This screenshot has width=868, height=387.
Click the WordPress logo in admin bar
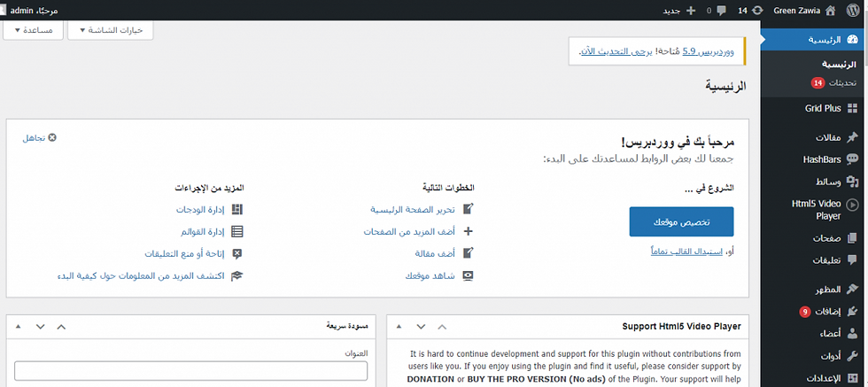[x=852, y=10]
